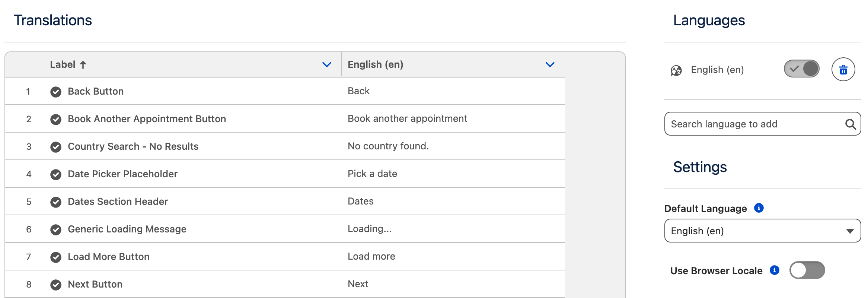Click the 'Generic Loading Message' label
Viewport: 868px width, 298px height.
pyautogui.click(x=127, y=229)
